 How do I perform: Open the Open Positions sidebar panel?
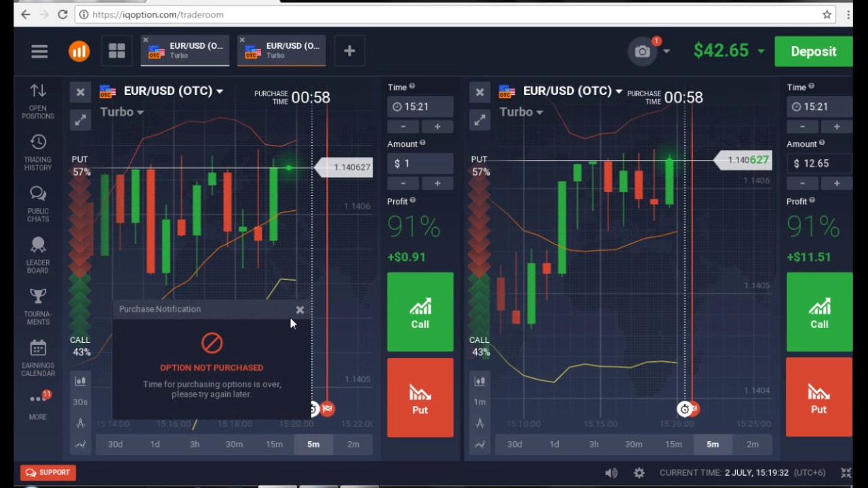pos(38,102)
